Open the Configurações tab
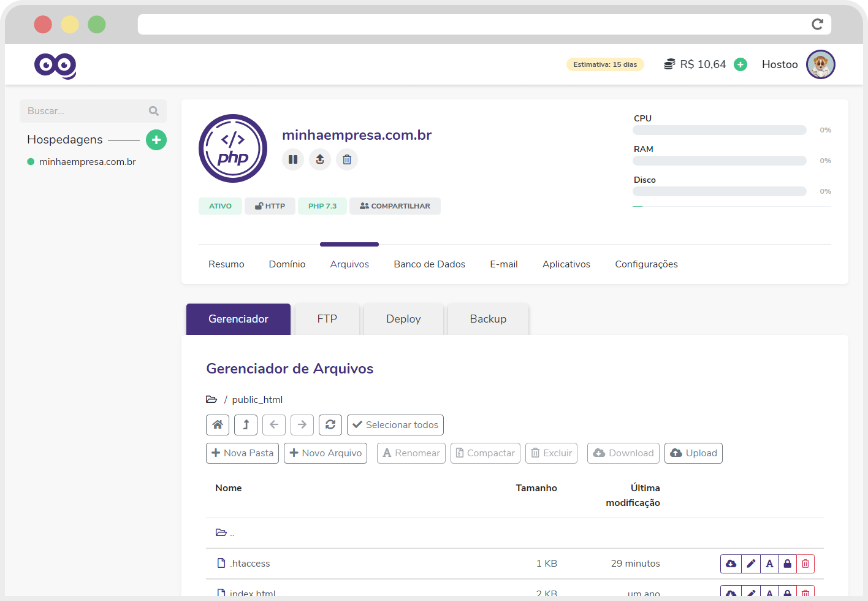 (x=646, y=264)
